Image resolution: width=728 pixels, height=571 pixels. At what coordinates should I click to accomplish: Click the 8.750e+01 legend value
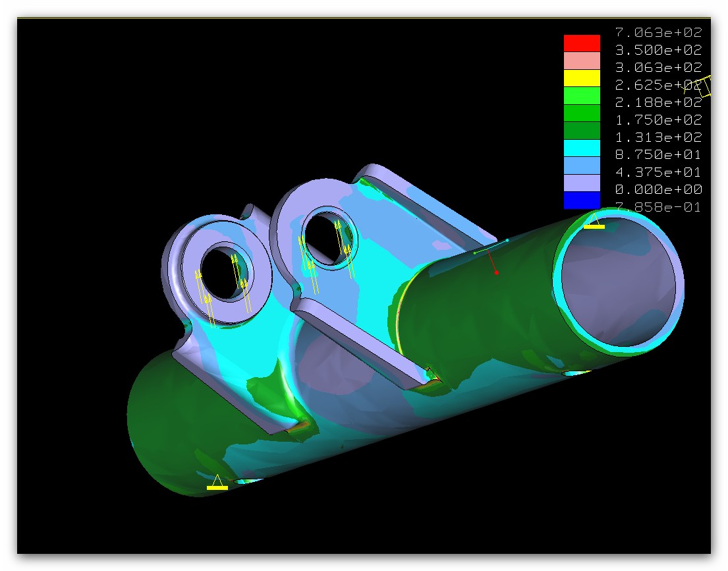click(x=658, y=155)
